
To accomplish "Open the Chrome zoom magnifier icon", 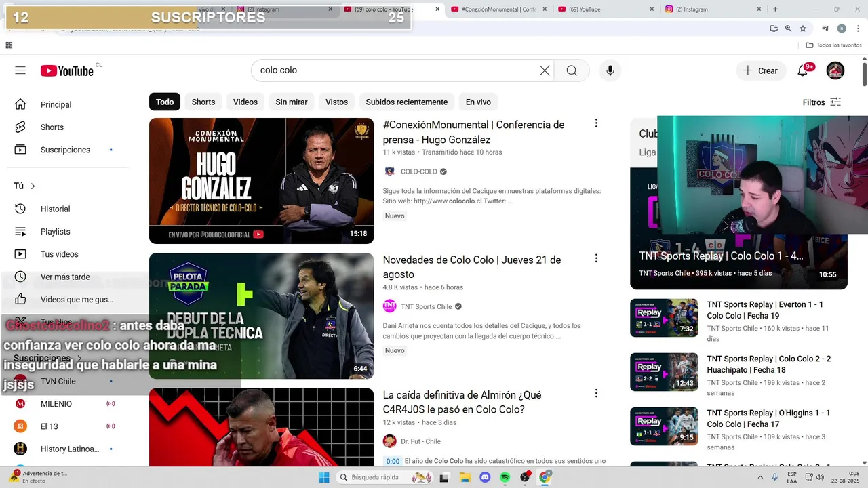I will tap(788, 28).
